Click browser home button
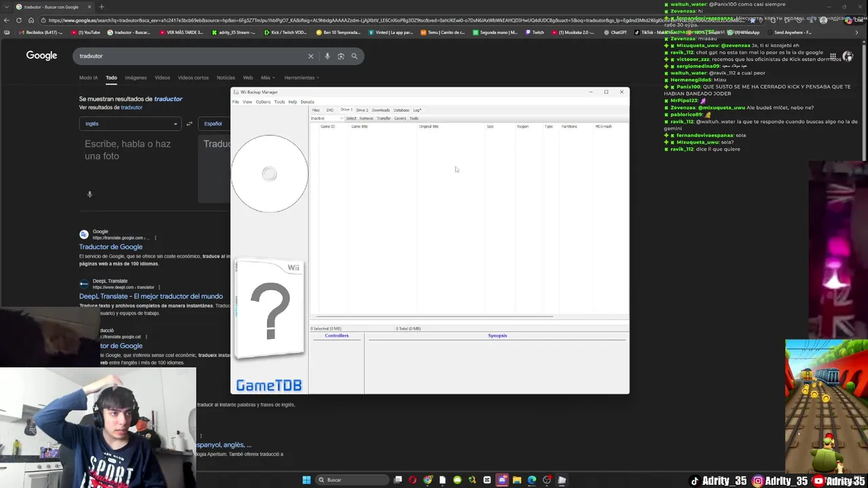 pos(31,20)
